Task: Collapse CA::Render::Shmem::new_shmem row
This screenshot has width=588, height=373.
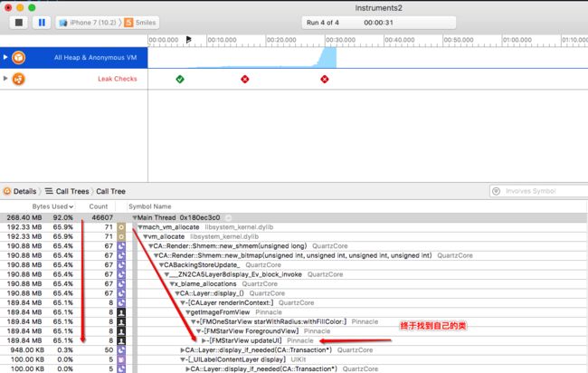Action: point(151,246)
